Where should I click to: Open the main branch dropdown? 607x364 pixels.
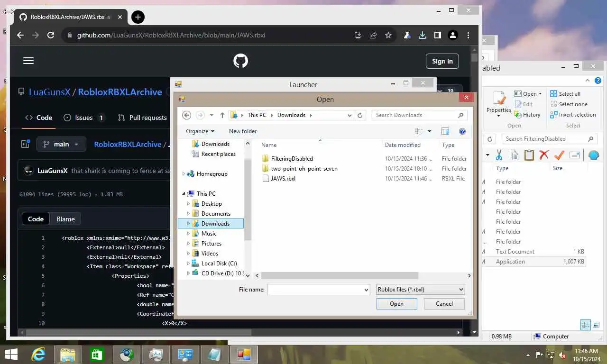61,144
